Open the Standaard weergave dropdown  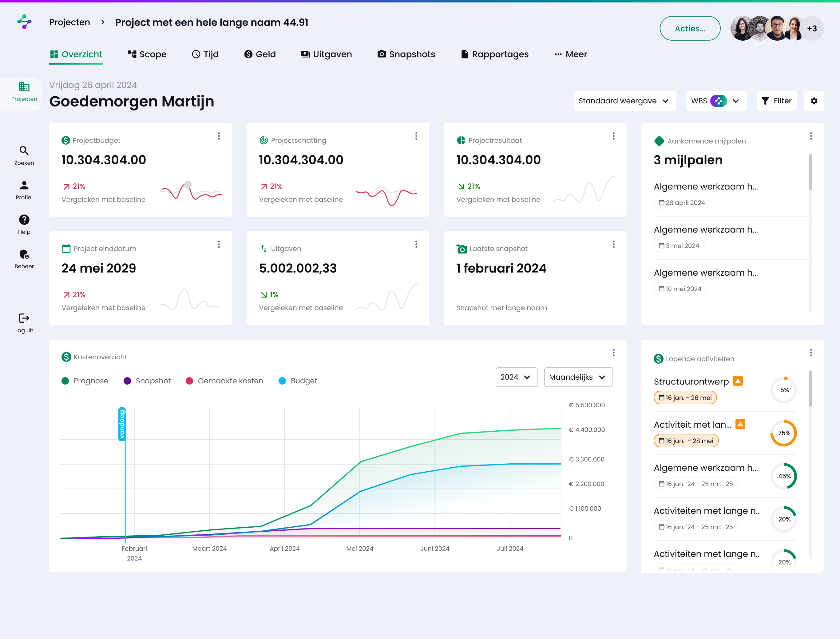coord(624,101)
